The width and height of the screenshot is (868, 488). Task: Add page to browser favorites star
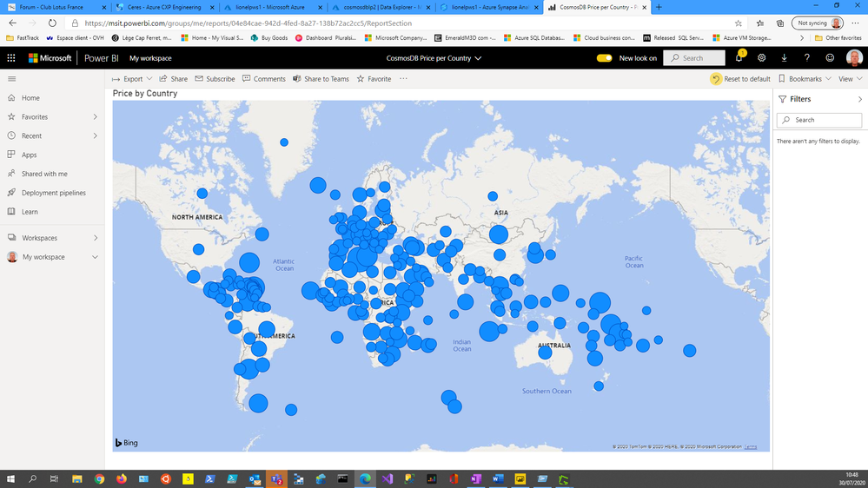point(738,23)
